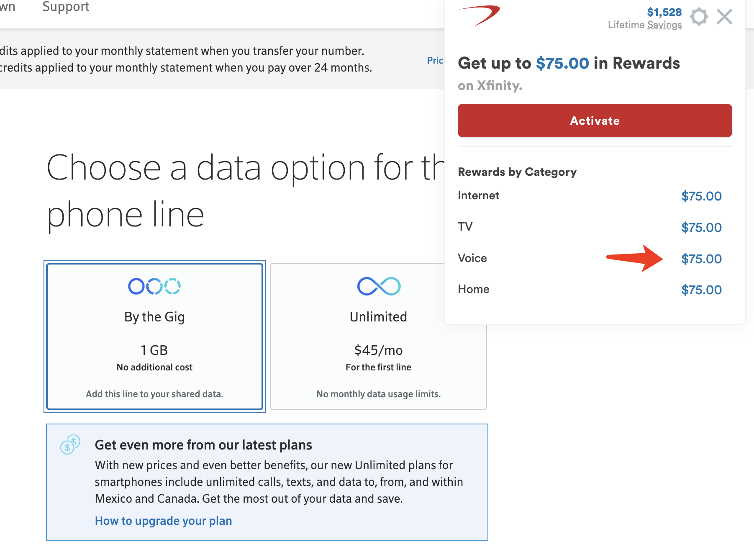The width and height of the screenshot is (754, 560).
Task: Click the Home reward $75.00 amount
Action: [x=701, y=290]
